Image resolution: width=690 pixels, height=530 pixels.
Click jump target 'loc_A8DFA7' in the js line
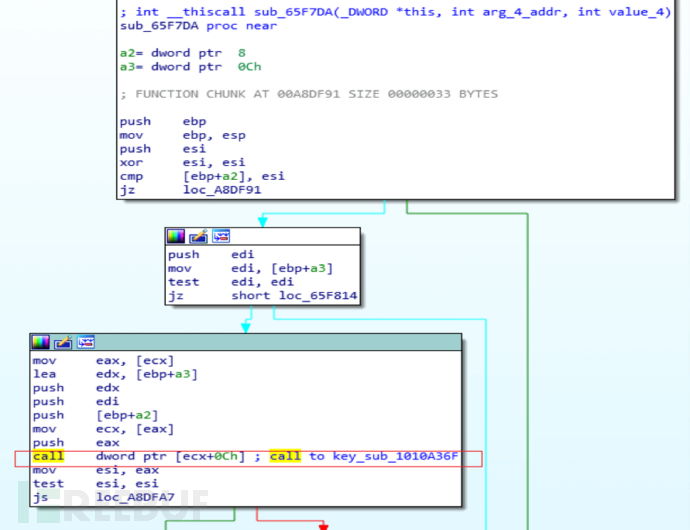136,497
